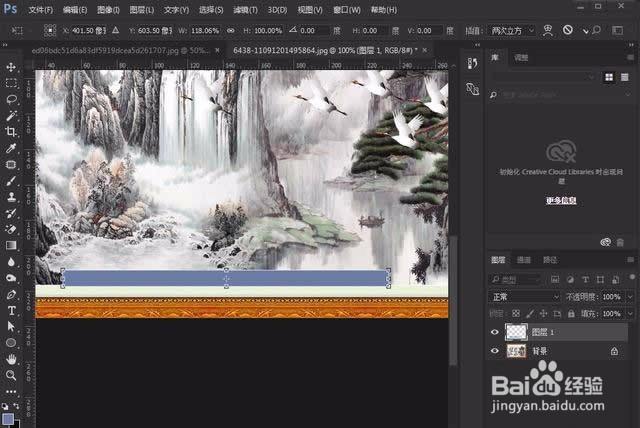Open the Edit Toolbar three-dots button
The height and width of the screenshot is (428, 640).
tap(11, 391)
